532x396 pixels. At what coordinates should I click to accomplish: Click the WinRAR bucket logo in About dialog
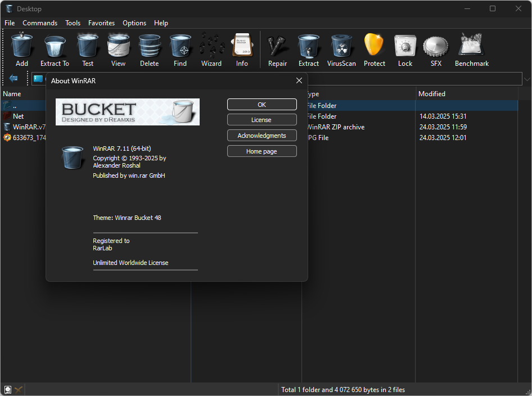coord(73,157)
